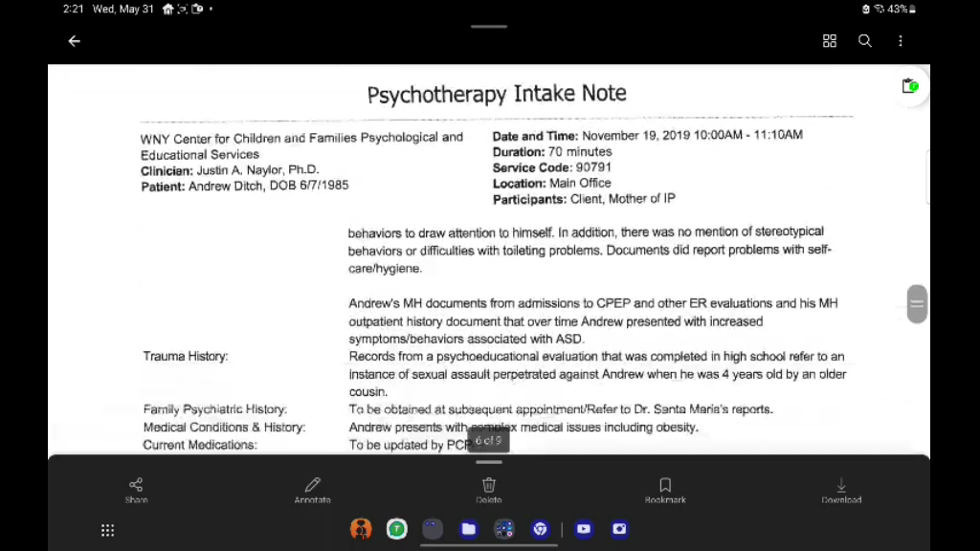Tap the Medical Conditions & History label

(224, 428)
